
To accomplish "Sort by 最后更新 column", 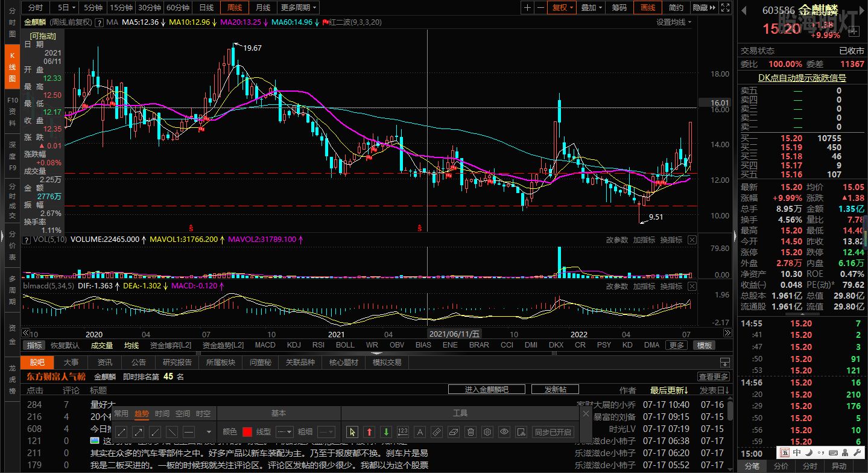I will pos(669,390).
